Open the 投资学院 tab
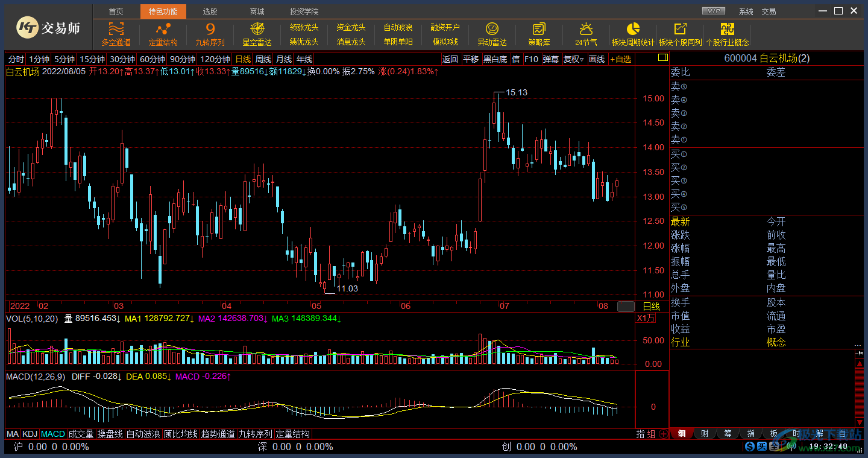 click(x=304, y=11)
